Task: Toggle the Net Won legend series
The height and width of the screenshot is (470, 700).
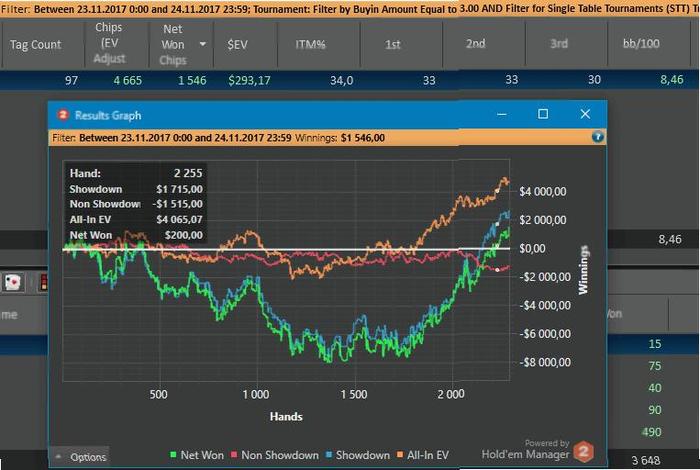Action: click(x=196, y=455)
